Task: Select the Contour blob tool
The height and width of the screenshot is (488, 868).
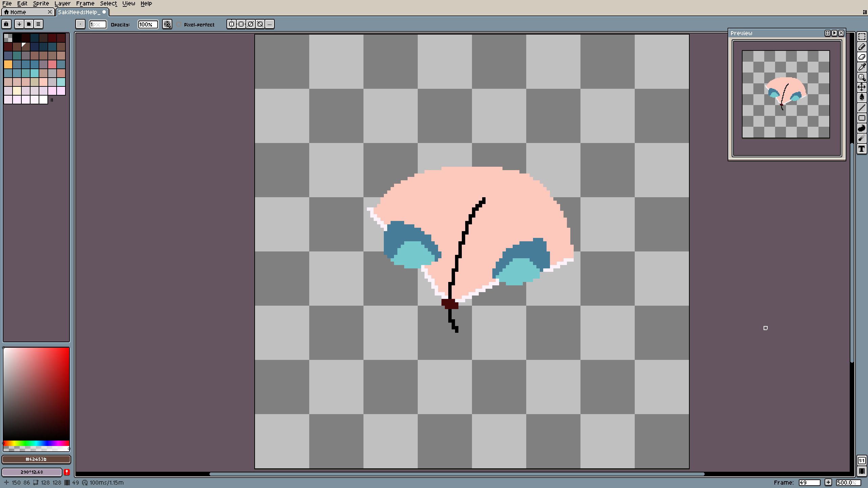Action: point(862,128)
